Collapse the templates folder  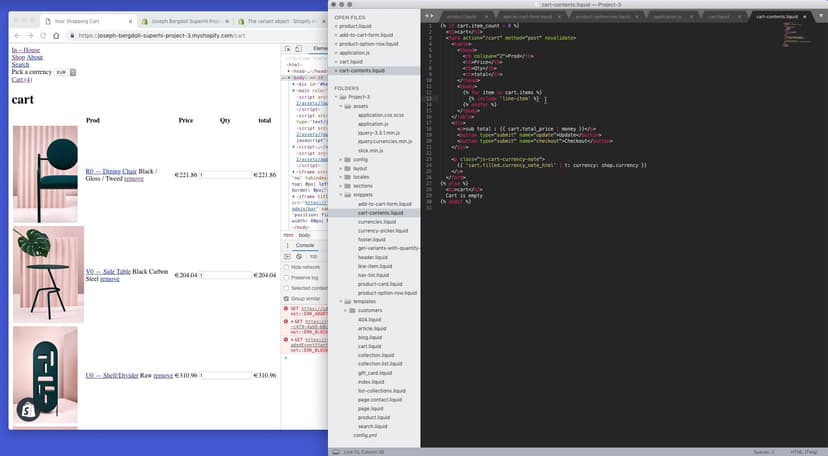(x=341, y=301)
